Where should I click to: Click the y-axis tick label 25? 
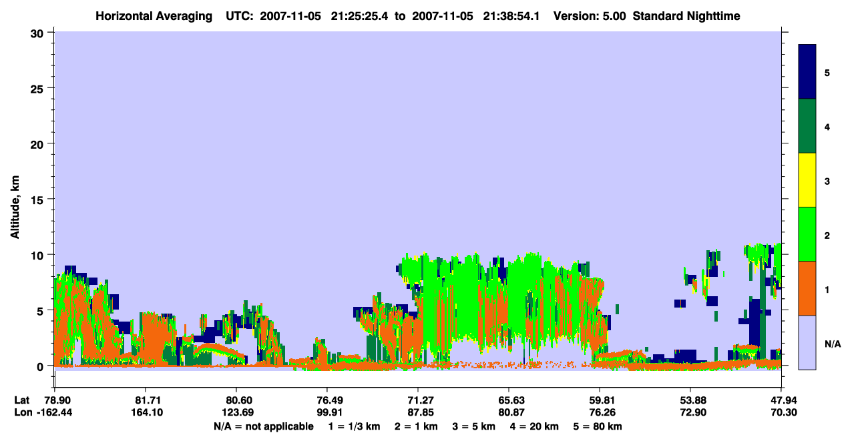tap(39, 88)
